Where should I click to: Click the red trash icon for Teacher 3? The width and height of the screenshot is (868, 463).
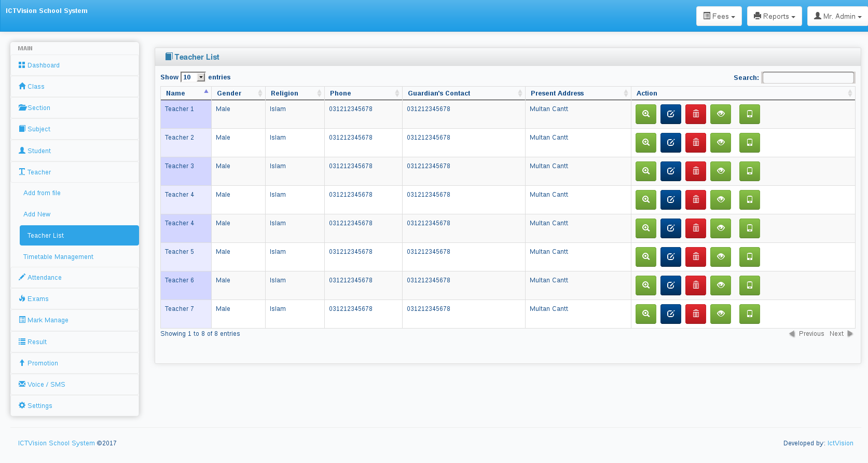695,171
